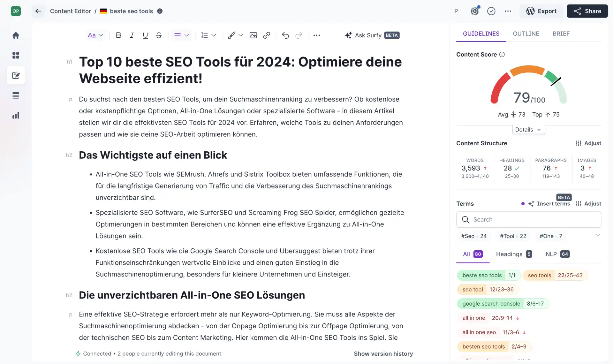Expand the hashtag term groups chevron

(598, 236)
